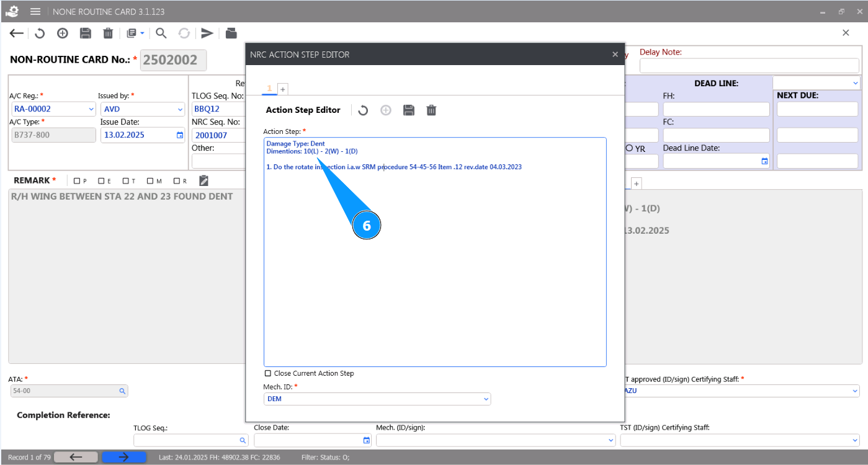Click the NRC Seq. No field showing 2001007

click(x=218, y=135)
